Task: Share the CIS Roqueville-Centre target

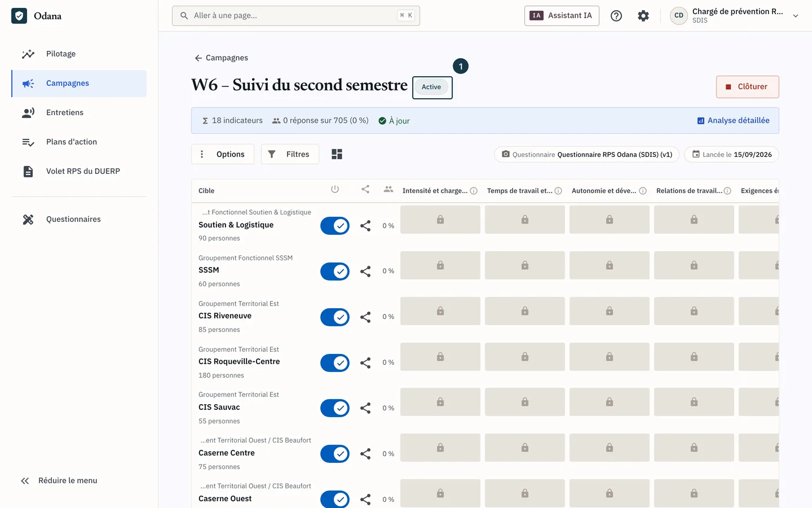Action: (365, 363)
